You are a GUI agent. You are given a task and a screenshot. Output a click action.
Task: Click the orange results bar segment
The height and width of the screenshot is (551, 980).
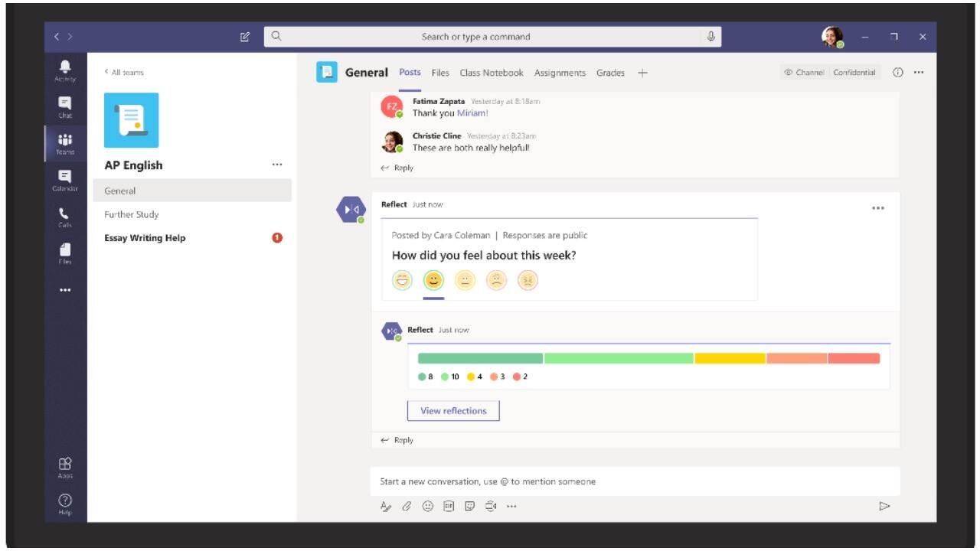point(796,358)
